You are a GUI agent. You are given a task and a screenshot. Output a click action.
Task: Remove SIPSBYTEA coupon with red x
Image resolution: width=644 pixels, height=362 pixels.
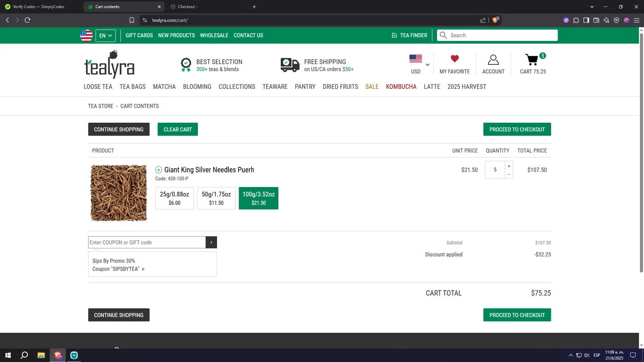click(143, 269)
